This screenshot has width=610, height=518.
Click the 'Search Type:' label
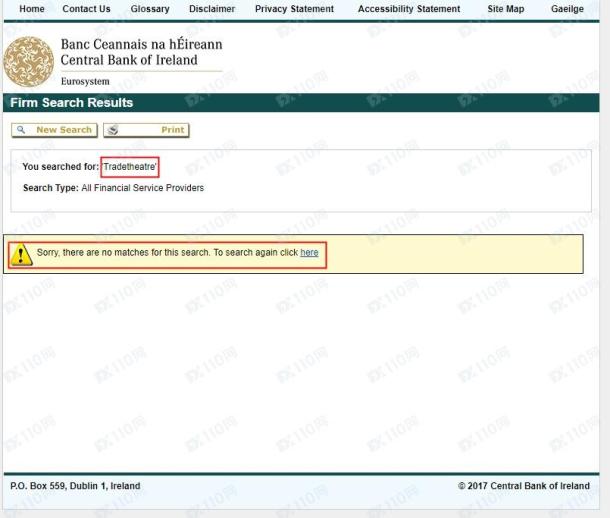pos(51,188)
